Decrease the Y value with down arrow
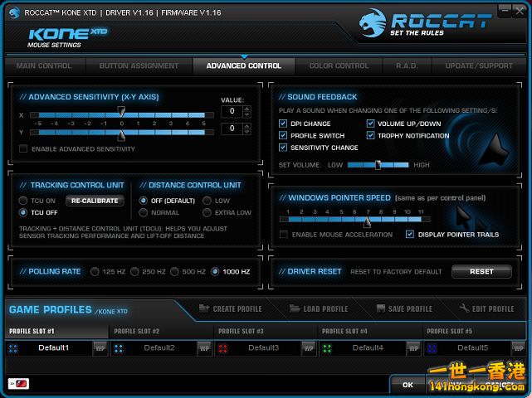This screenshot has height=398, width=532. point(247,132)
